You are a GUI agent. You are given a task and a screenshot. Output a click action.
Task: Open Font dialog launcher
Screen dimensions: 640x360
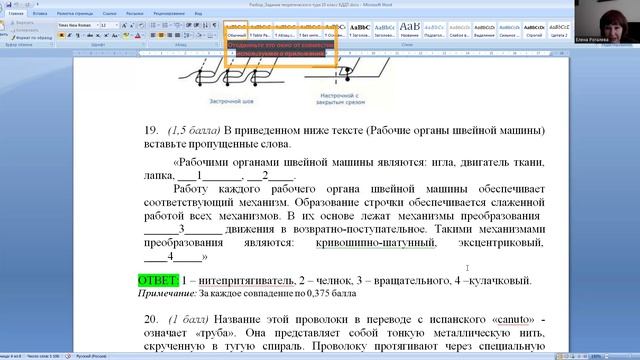(x=143, y=44)
